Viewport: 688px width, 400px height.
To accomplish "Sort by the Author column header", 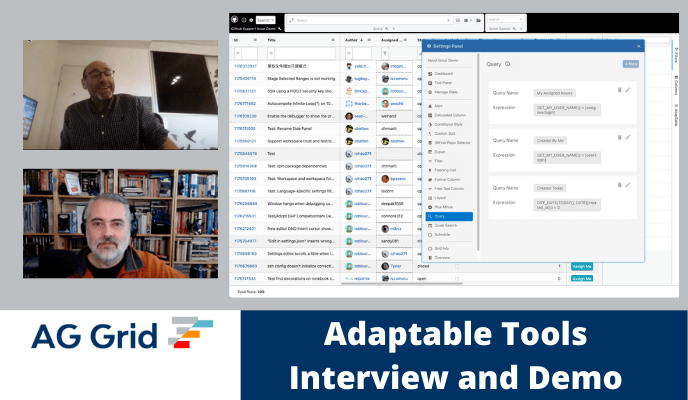I will pos(352,41).
